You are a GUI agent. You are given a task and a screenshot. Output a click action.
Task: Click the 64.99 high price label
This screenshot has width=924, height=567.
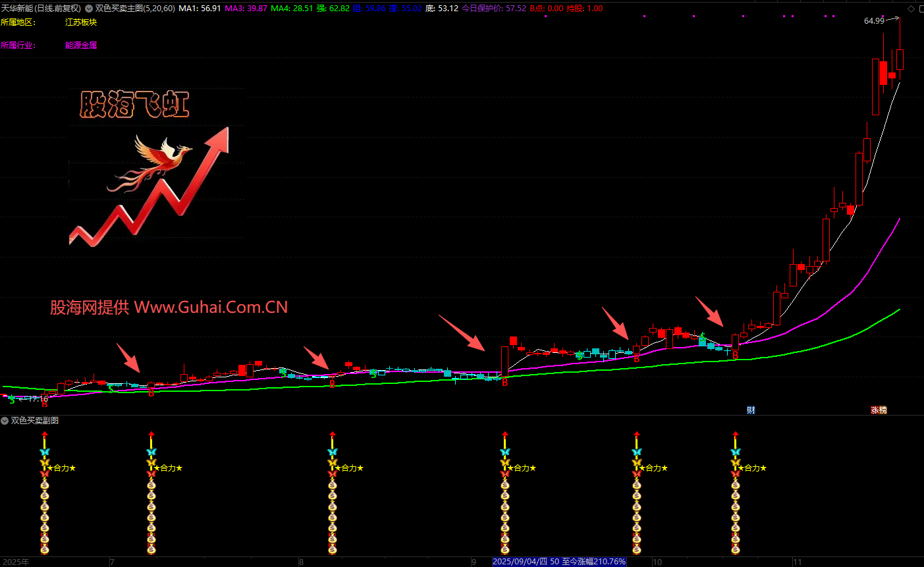click(x=874, y=21)
